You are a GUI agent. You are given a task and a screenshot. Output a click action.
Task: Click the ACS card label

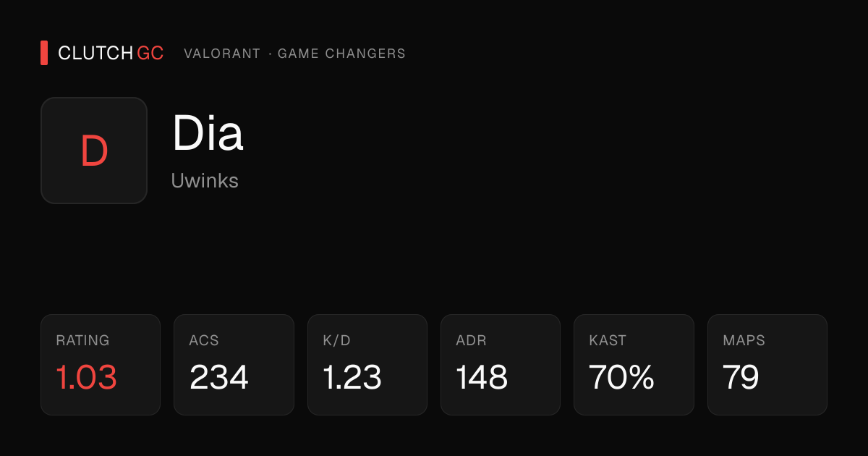point(204,340)
